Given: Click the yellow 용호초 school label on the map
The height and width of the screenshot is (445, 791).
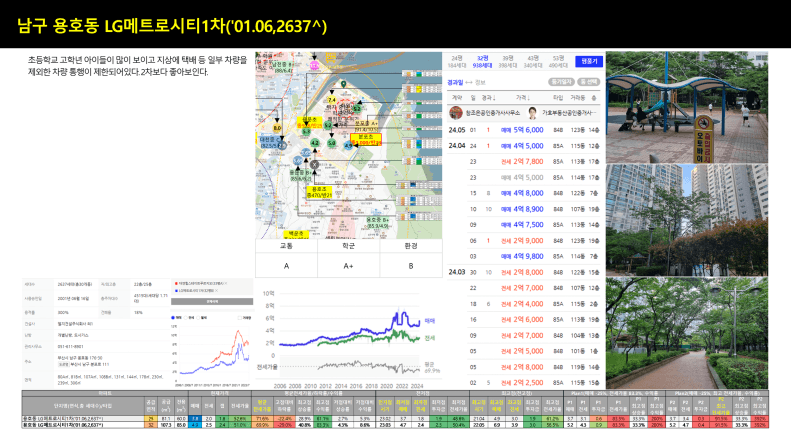Looking at the screenshot, I should pyautogui.click(x=319, y=192).
